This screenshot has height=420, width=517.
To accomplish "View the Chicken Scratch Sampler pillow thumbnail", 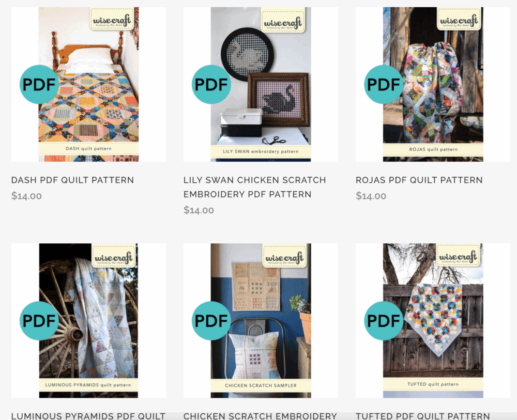I will point(261,320).
